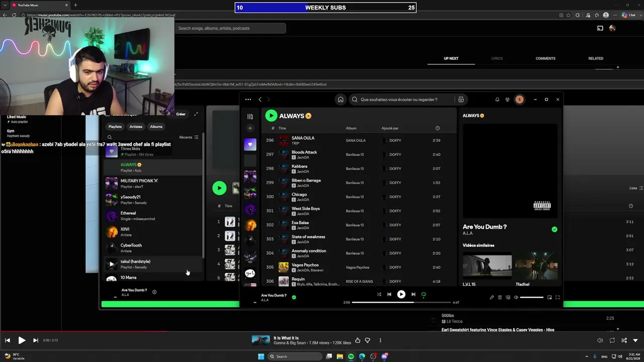Click the song title 'Bloods Attack'
This screenshot has height=362, width=644.
pos(304,152)
